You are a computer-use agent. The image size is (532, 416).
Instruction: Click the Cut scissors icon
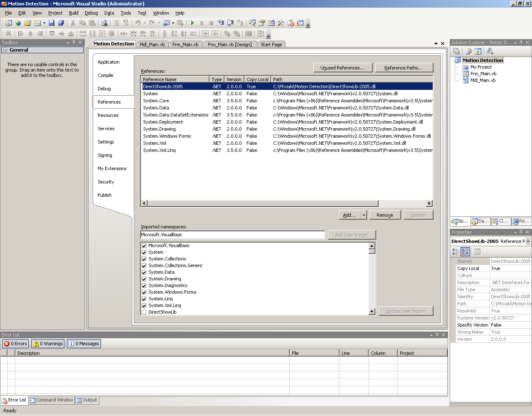coord(73,23)
